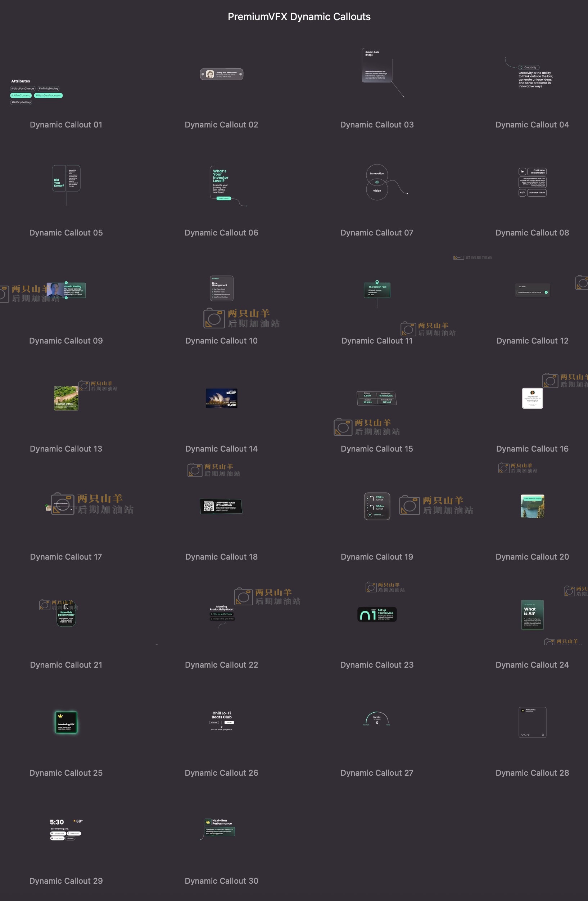Click the PremiumVFX Dynamic Callouts title
The width and height of the screenshot is (588, 901).
click(x=299, y=17)
